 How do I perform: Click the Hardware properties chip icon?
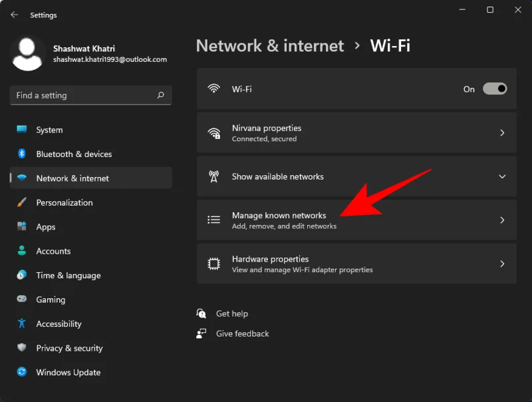214,264
